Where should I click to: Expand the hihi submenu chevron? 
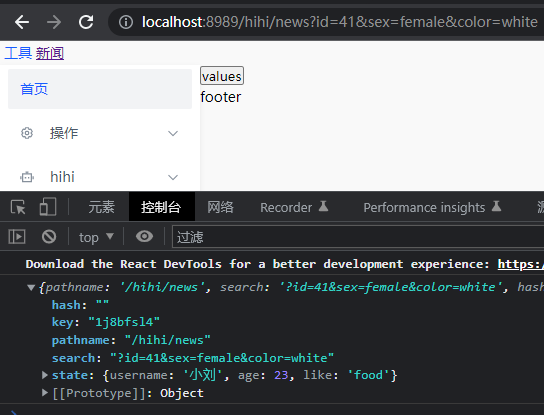pos(173,177)
